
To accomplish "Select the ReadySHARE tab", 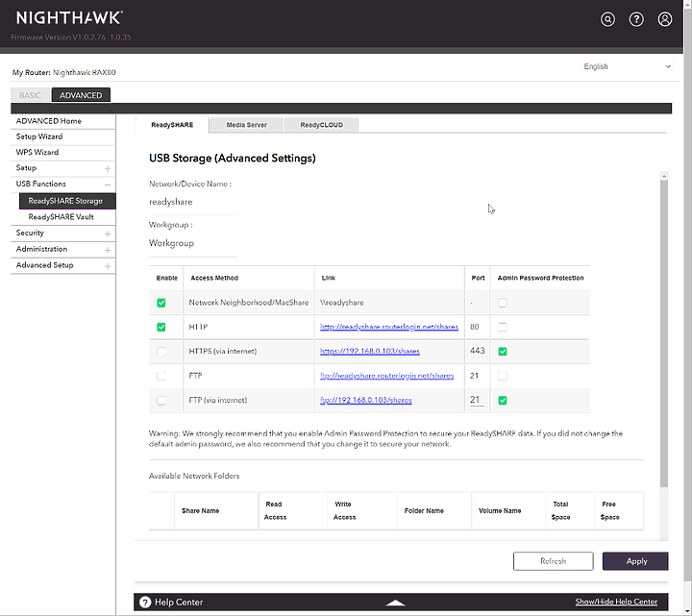I will coord(172,125).
